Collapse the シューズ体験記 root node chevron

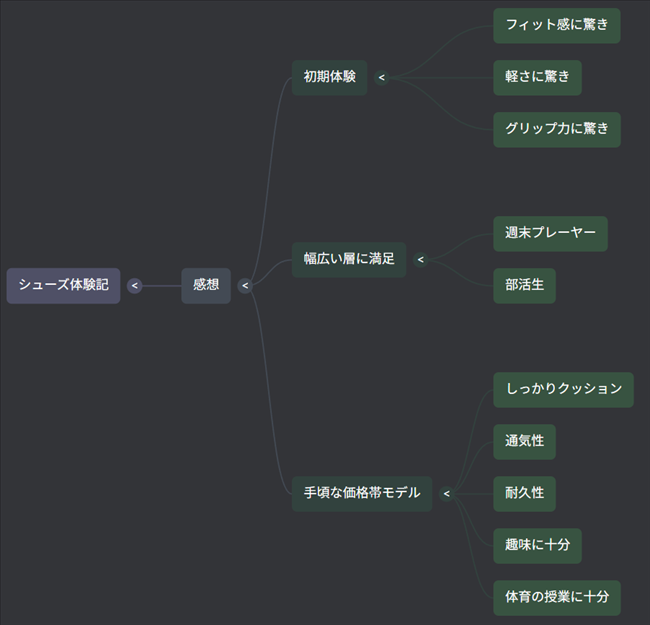click(135, 286)
